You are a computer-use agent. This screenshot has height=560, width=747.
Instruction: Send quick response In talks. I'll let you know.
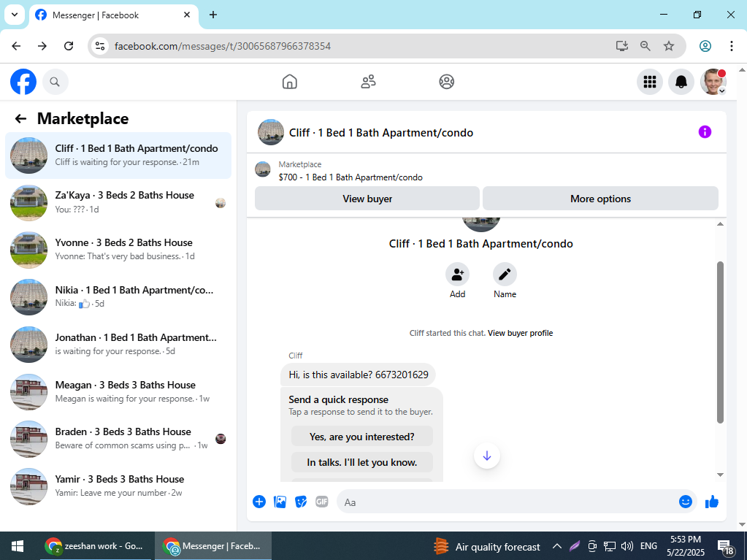(x=362, y=462)
